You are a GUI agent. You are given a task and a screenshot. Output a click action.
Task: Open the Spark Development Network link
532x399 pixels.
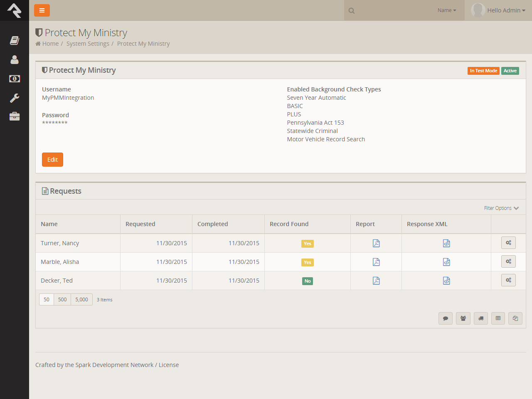click(x=114, y=365)
